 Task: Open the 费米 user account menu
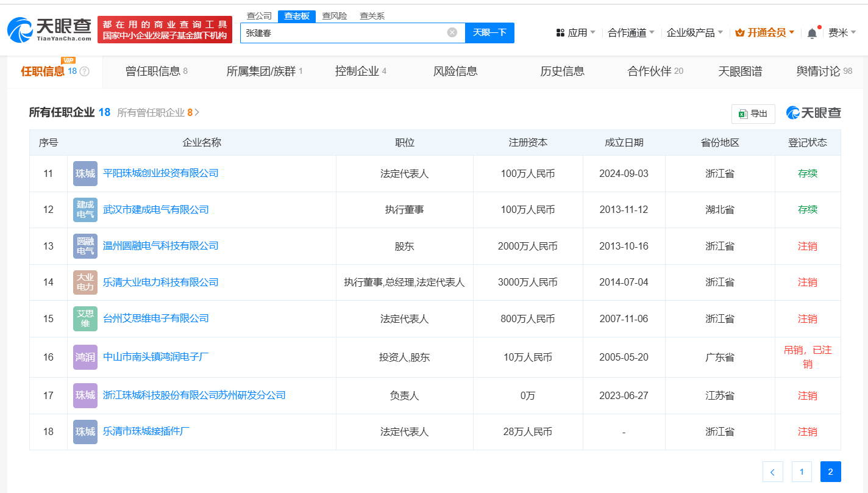point(842,33)
